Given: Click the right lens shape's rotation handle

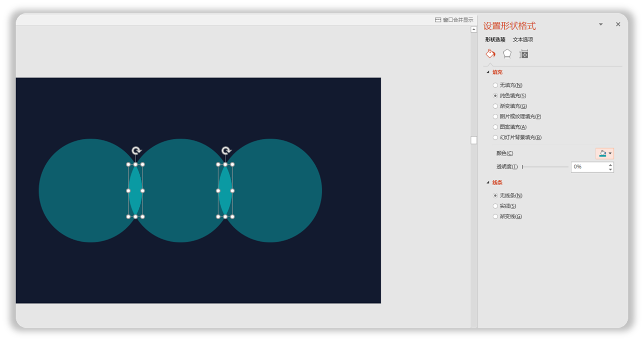Looking at the screenshot, I should [x=225, y=151].
